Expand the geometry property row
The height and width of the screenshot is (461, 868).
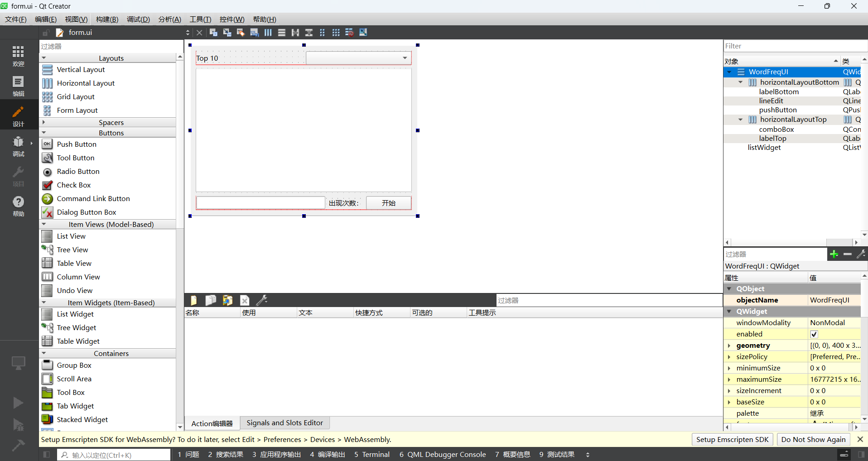[x=729, y=346]
